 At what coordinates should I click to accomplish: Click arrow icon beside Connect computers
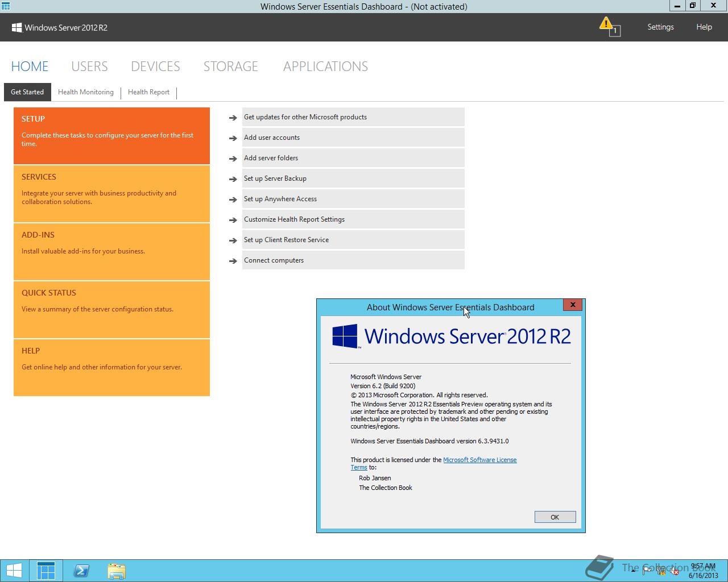click(x=233, y=261)
